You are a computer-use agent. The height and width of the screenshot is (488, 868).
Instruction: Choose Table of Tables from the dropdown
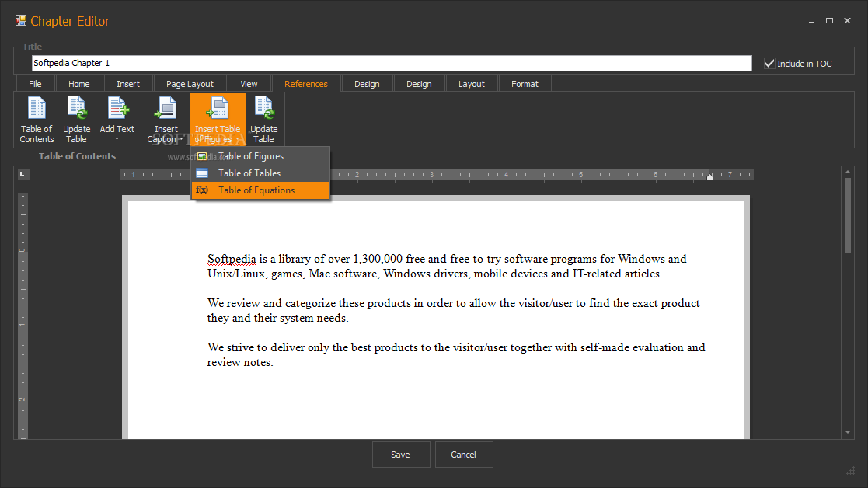[260, 173]
